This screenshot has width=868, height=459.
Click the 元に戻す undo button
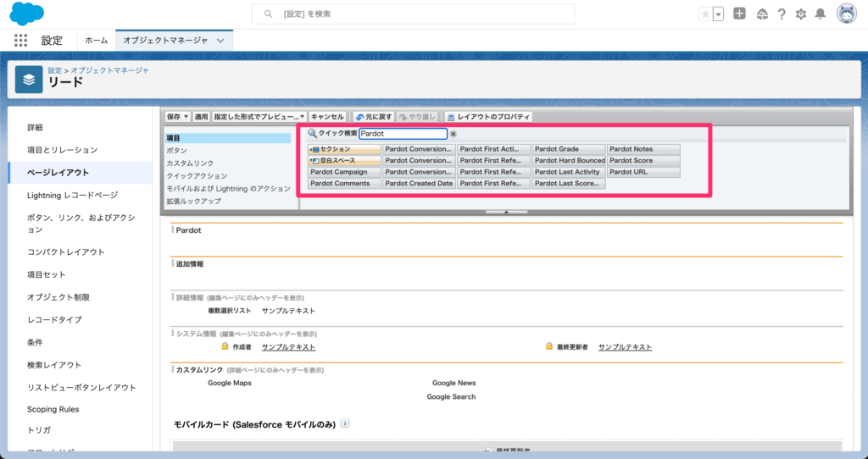coord(374,117)
